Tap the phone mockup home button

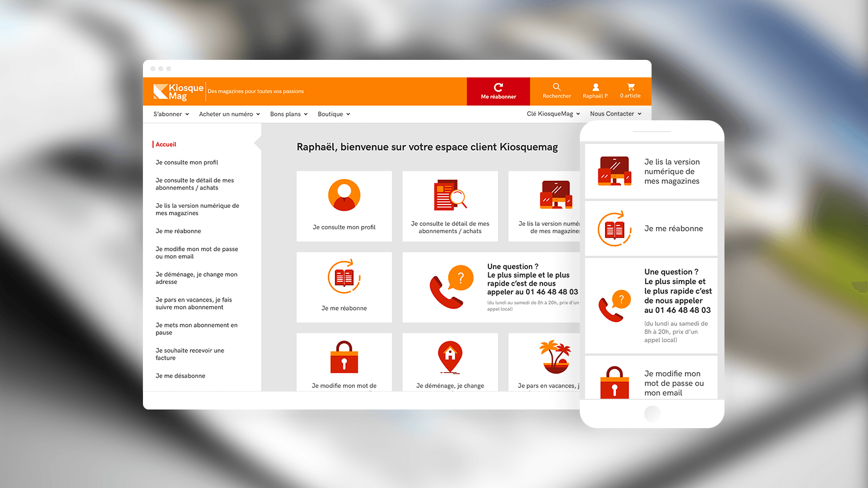652,414
